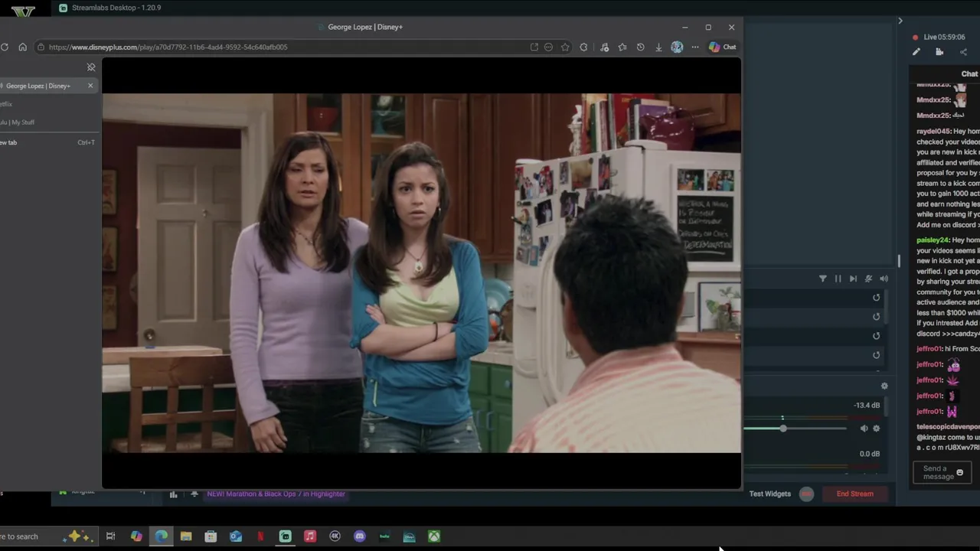Open browser Settings and more menu

[695, 47]
